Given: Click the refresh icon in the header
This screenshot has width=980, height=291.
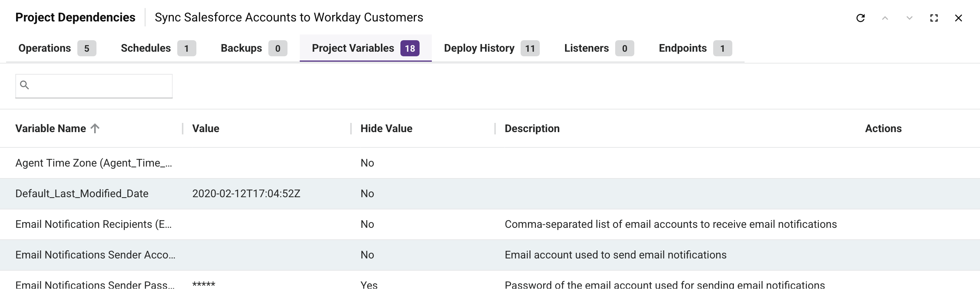Looking at the screenshot, I should pyautogui.click(x=861, y=18).
